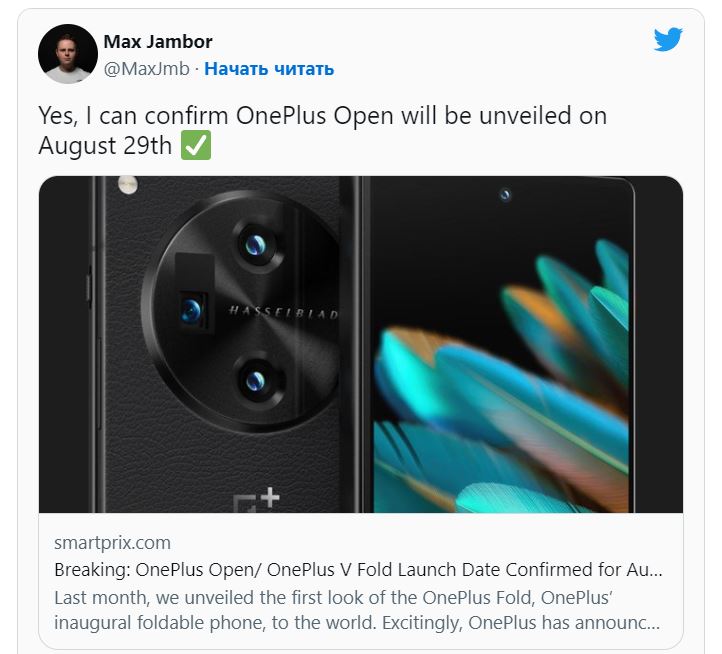The height and width of the screenshot is (654, 722).
Task: Click the Max Jambor display name
Action: [x=158, y=42]
